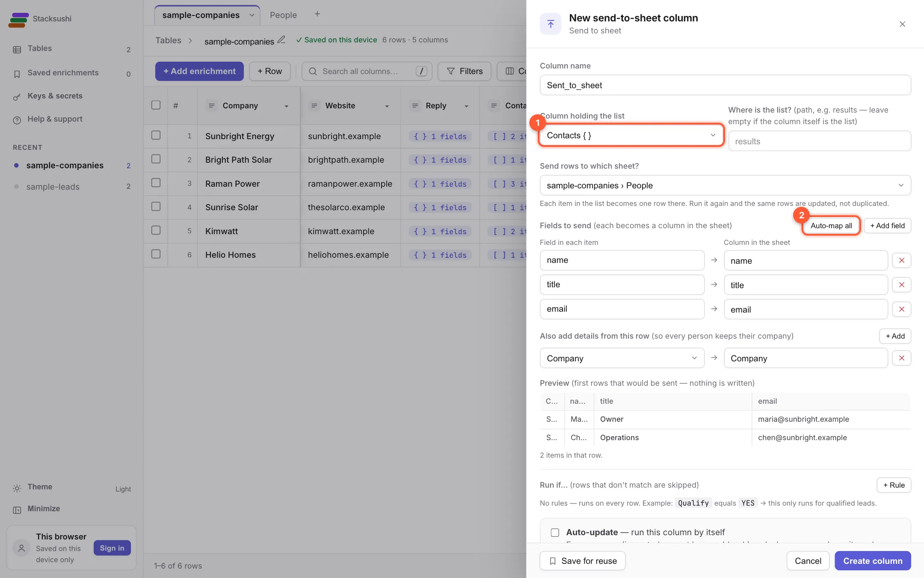Remove the title field mapping

pyautogui.click(x=901, y=285)
